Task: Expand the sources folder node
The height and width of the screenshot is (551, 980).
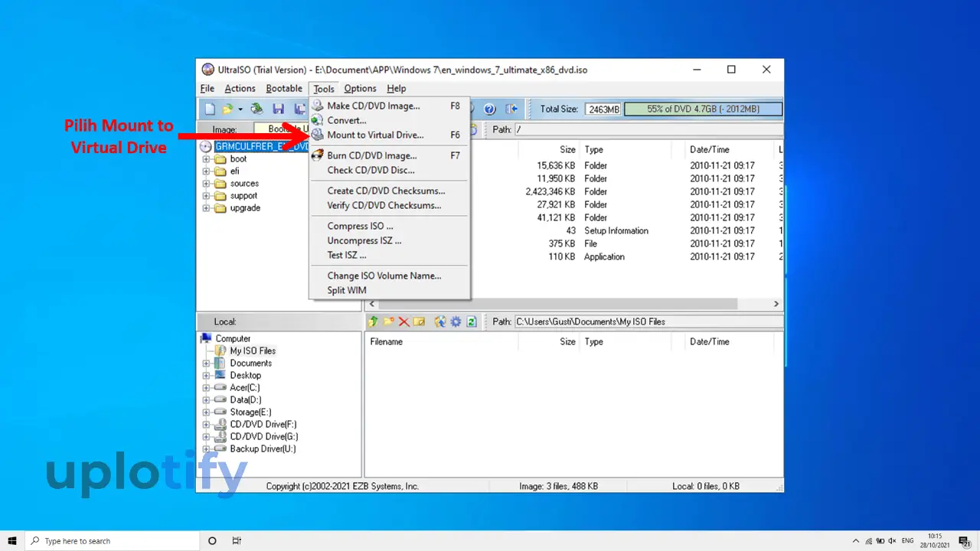Action: coord(206,184)
